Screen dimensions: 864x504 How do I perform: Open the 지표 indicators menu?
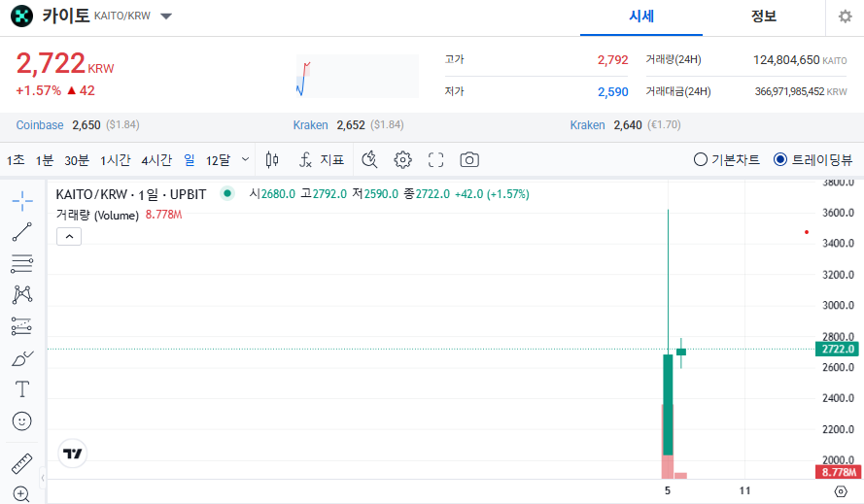[x=322, y=159]
